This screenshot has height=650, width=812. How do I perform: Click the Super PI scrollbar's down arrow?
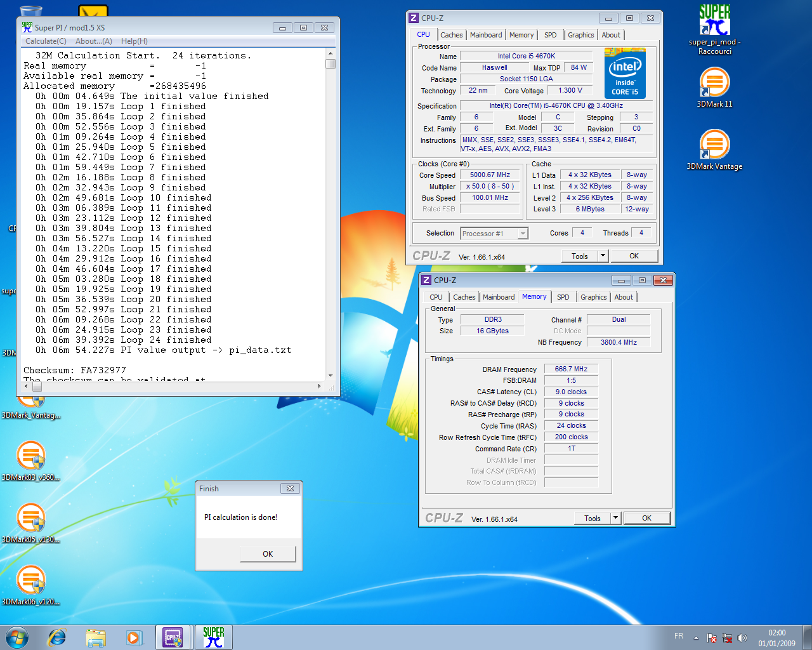pyautogui.click(x=331, y=375)
